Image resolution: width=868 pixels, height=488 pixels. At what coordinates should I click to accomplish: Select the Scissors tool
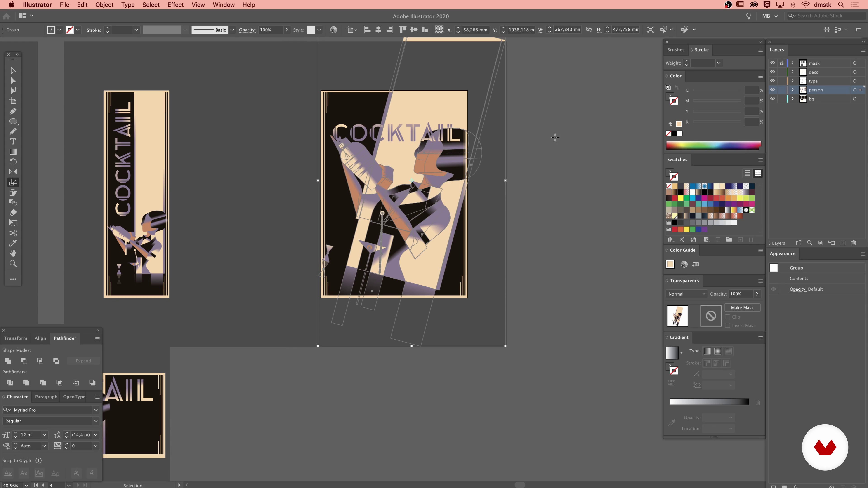click(x=13, y=233)
